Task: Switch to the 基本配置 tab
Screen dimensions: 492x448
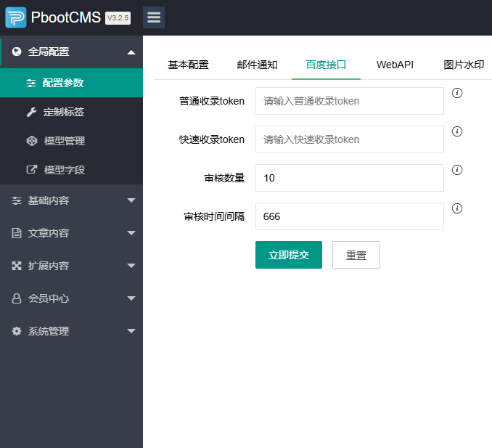Action: tap(188, 65)
